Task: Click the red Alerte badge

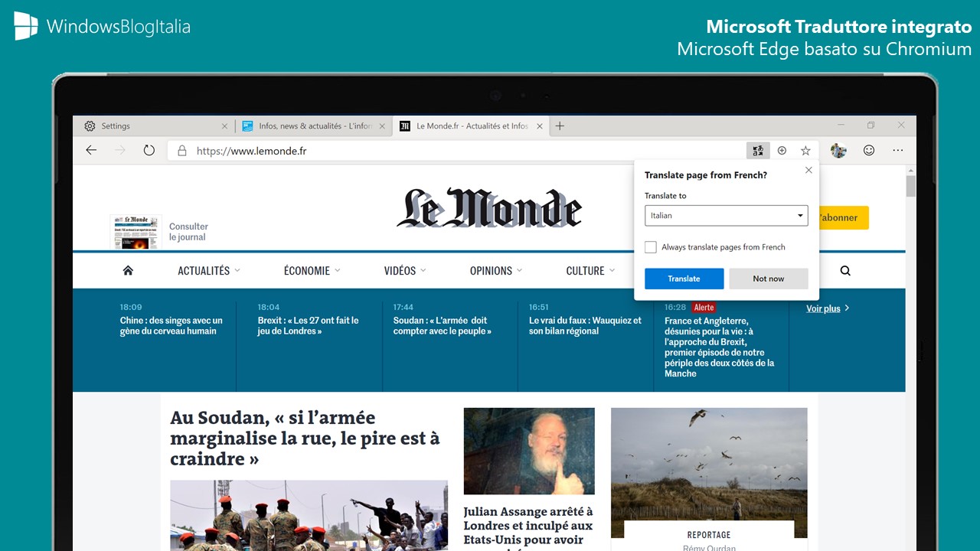Action: [704, 307]
